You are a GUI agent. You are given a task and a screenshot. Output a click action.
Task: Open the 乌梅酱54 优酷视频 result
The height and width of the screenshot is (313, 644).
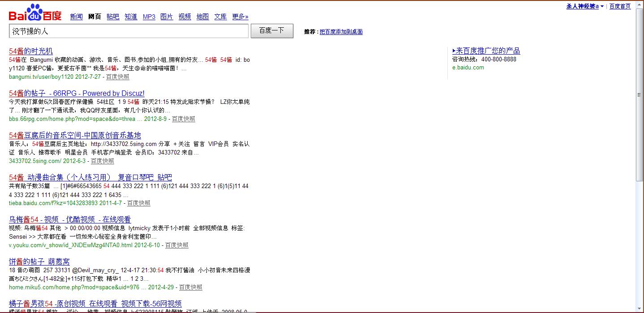70,219
